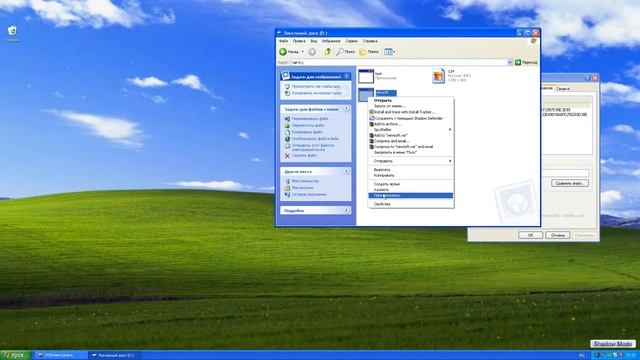
Task: Open Сетевое окружение link
Action: [309, 195]
